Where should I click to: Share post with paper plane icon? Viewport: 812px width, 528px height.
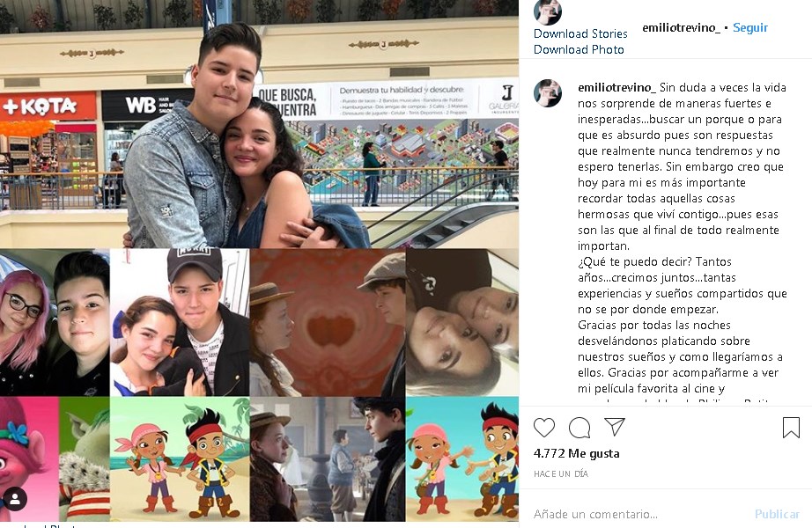(615, 427)
